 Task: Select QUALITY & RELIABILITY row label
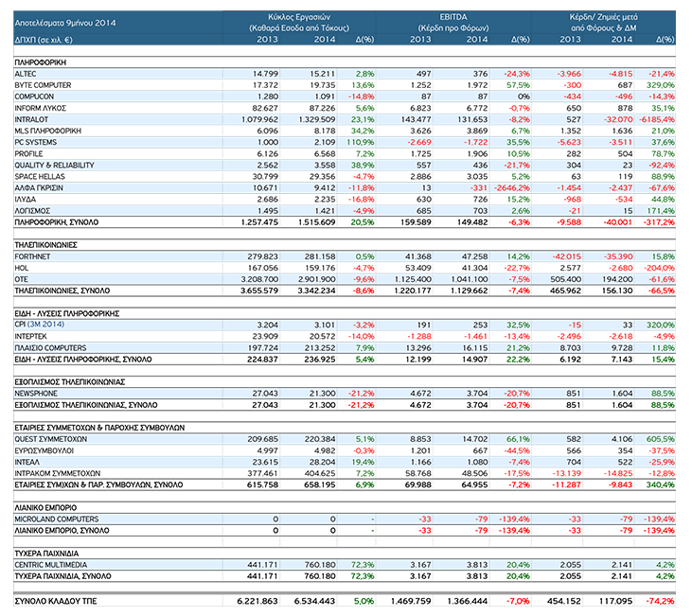coord(54,165)
